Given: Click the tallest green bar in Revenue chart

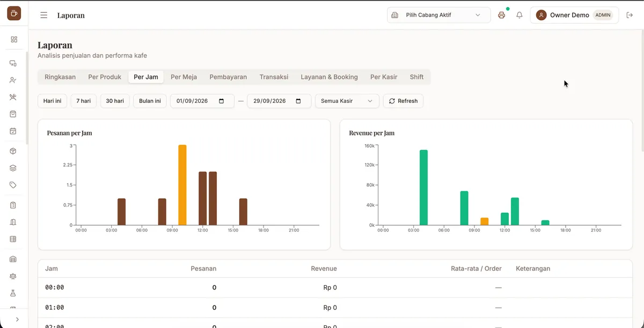Looking at the screenshot, I should click(x=424, y=188).
